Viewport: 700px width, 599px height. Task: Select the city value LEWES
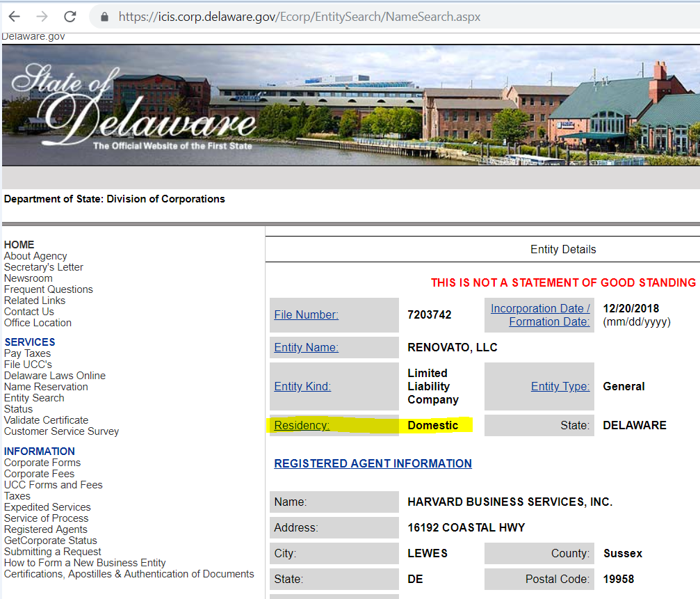tap(428, 554)
